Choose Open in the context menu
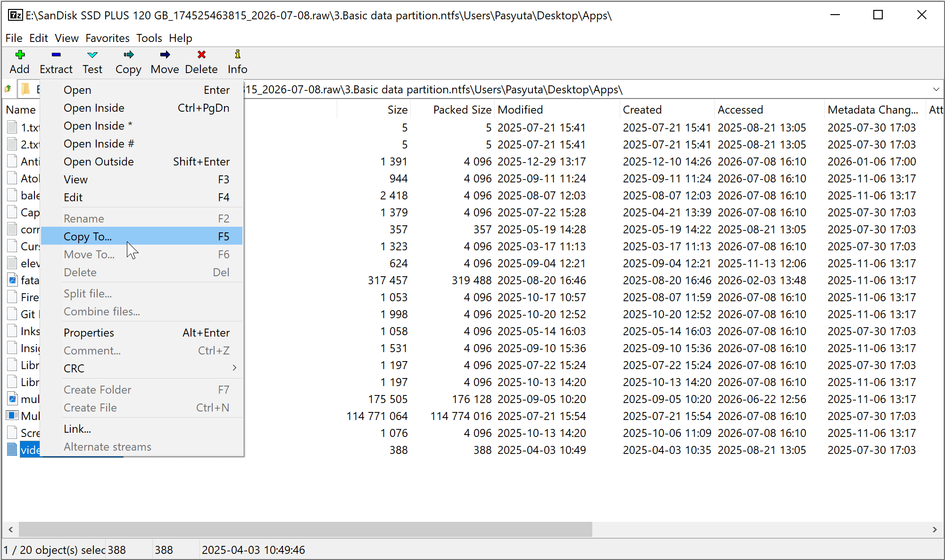 point(141,90)
